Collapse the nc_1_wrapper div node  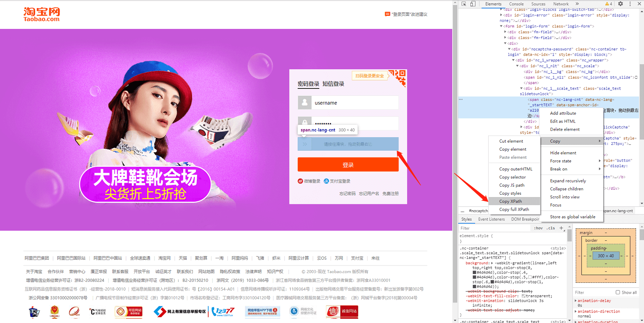pyautogui.click(x=514, y=60)
